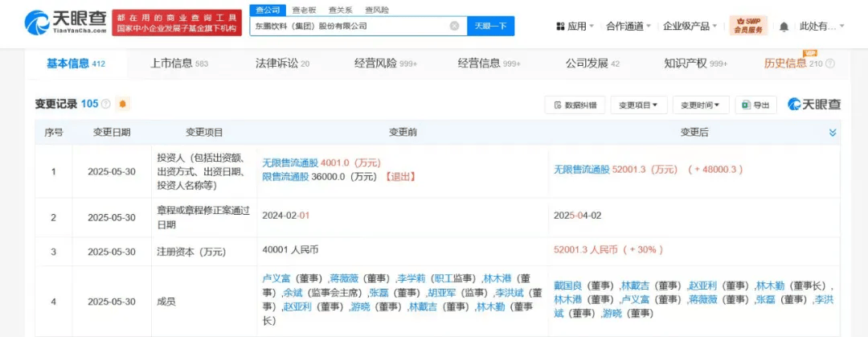Image resolution: width=868 pixels, height=337 pixels.
Task: Open the 经营风险 tab
Action: click(x=385, y=64)
